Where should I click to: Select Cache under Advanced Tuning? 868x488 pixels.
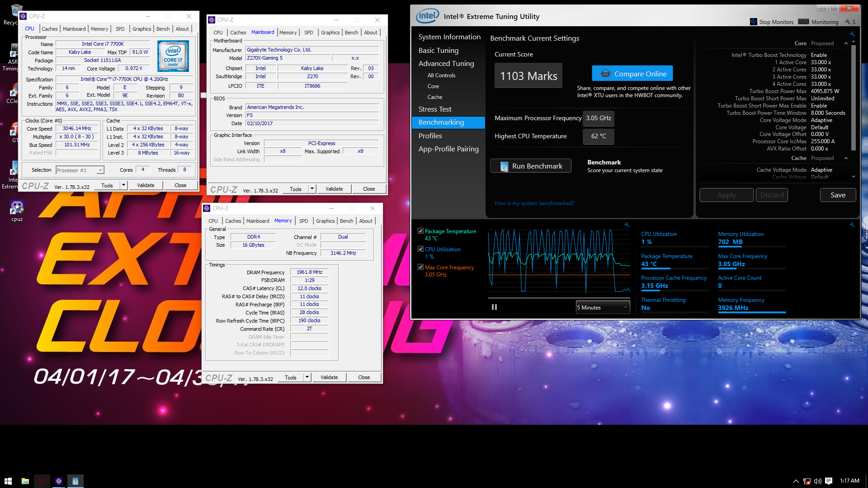tap(435, 97)
